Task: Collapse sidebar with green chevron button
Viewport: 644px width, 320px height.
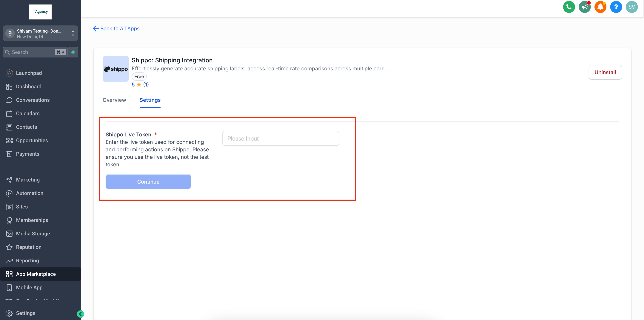Action: [x=81, y=314]
